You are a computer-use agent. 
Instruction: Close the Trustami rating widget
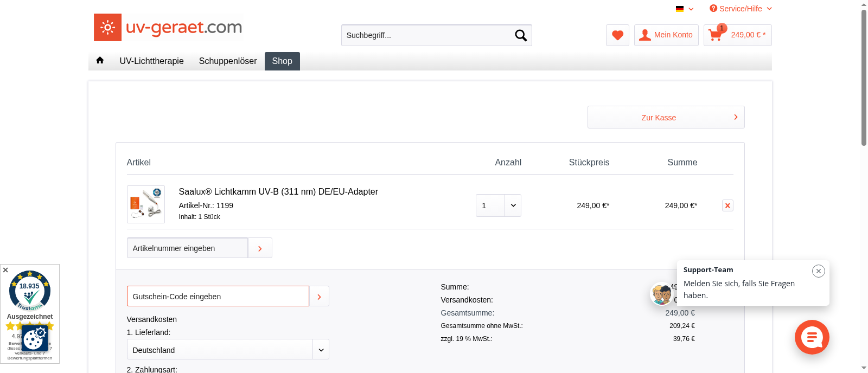[x=5, y=270]
